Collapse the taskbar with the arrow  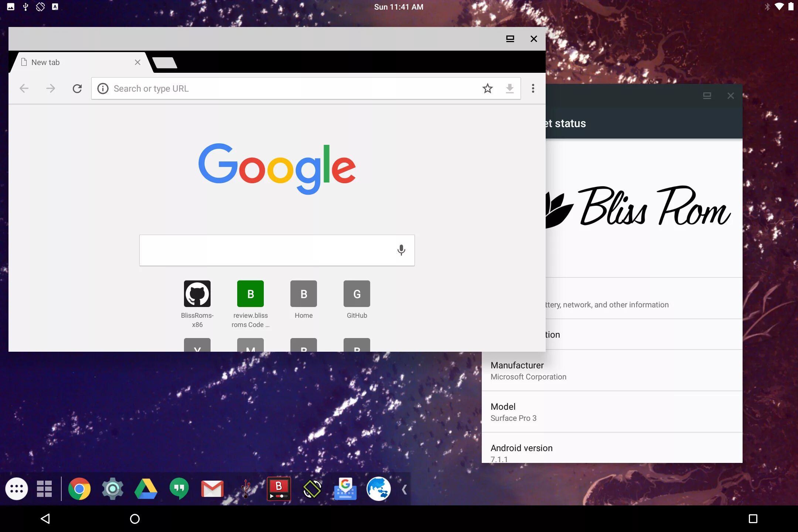click(x=404, y=490)
